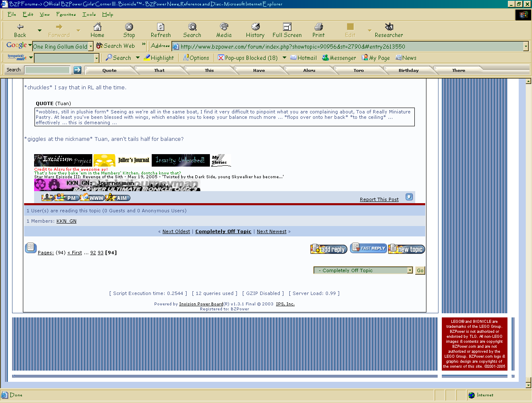Click the PM icon under the post
532x403 pixels.
(67, 198)
